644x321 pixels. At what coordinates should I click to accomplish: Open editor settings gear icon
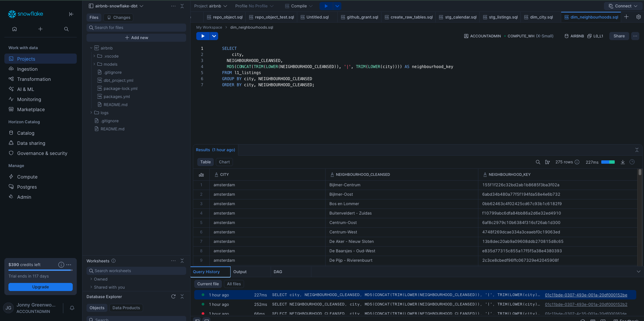point(638,17)
